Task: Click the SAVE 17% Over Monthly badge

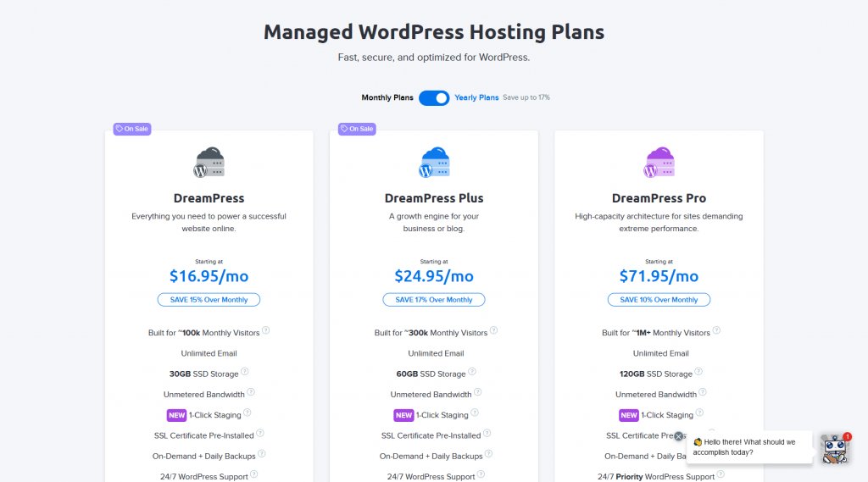Action: point(434,300)
